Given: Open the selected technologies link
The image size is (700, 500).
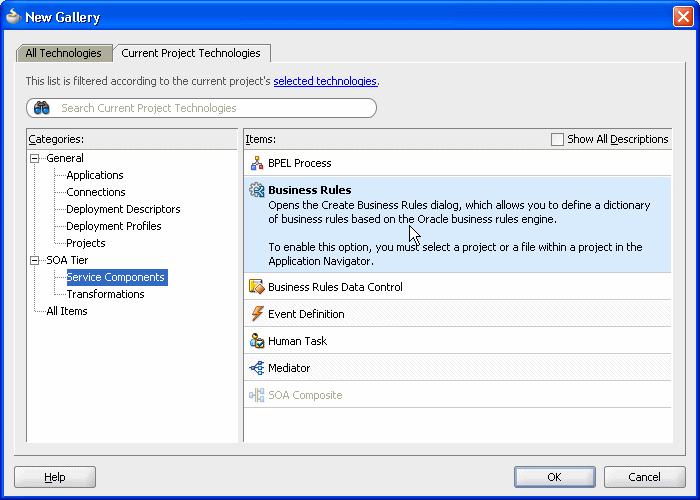Looking at the screenshot, I should (x=325, y=81).
